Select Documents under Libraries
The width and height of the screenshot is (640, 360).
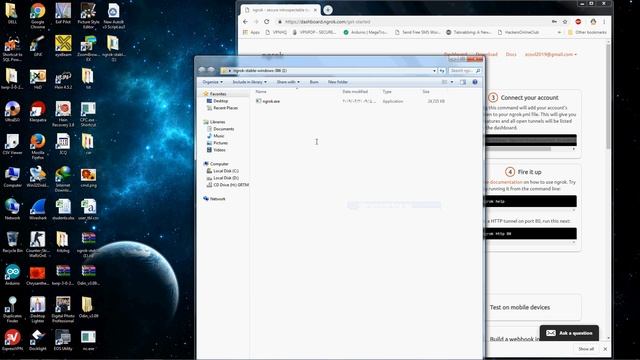click(x=220, y=129)
